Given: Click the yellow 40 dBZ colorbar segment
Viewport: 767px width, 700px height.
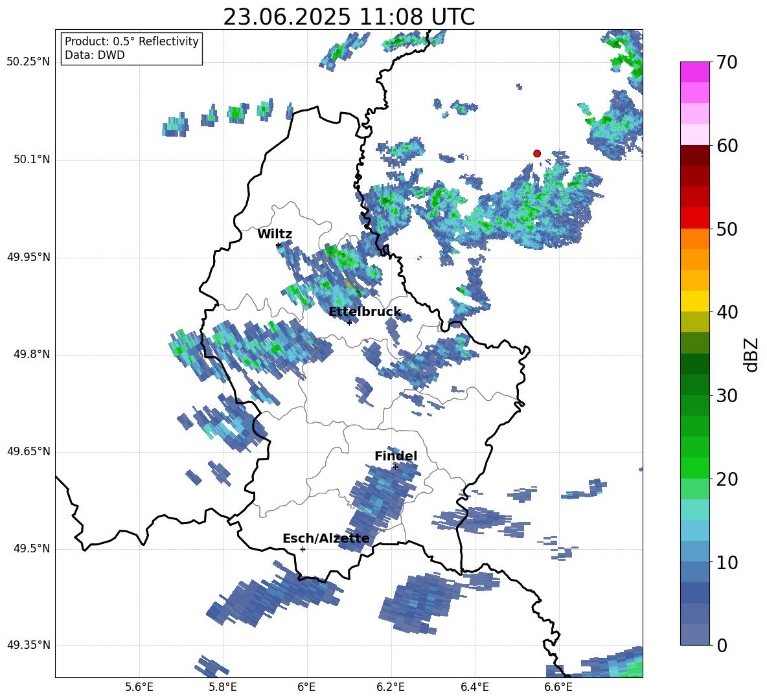Looking at the screenshot, I should [694, 301].
